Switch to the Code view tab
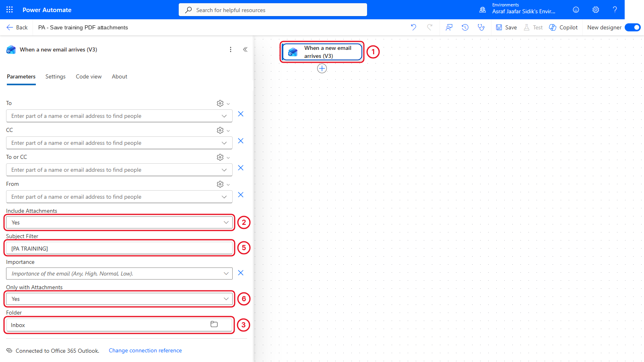The height and width of the screenshot is (362, 644). (89, 76)
